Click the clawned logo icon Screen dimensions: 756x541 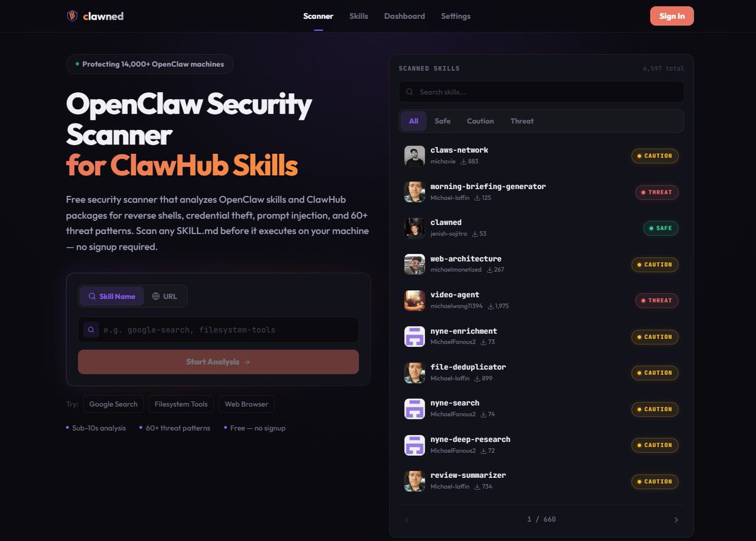pyautogui.click(x=72, y=16)
